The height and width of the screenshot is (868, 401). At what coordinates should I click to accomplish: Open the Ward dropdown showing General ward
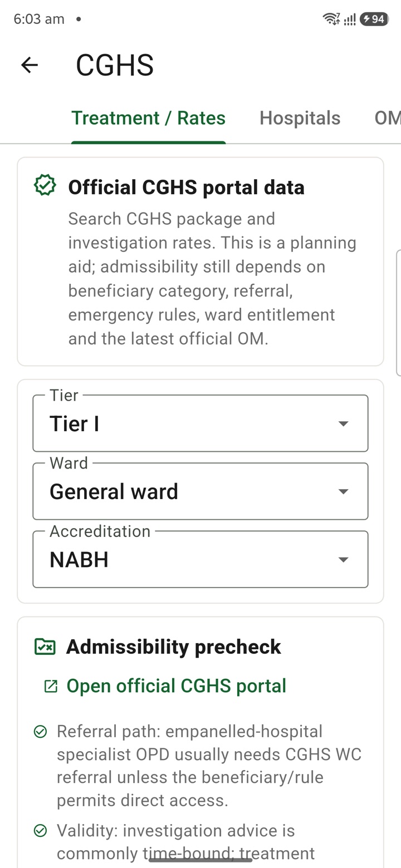200,491
